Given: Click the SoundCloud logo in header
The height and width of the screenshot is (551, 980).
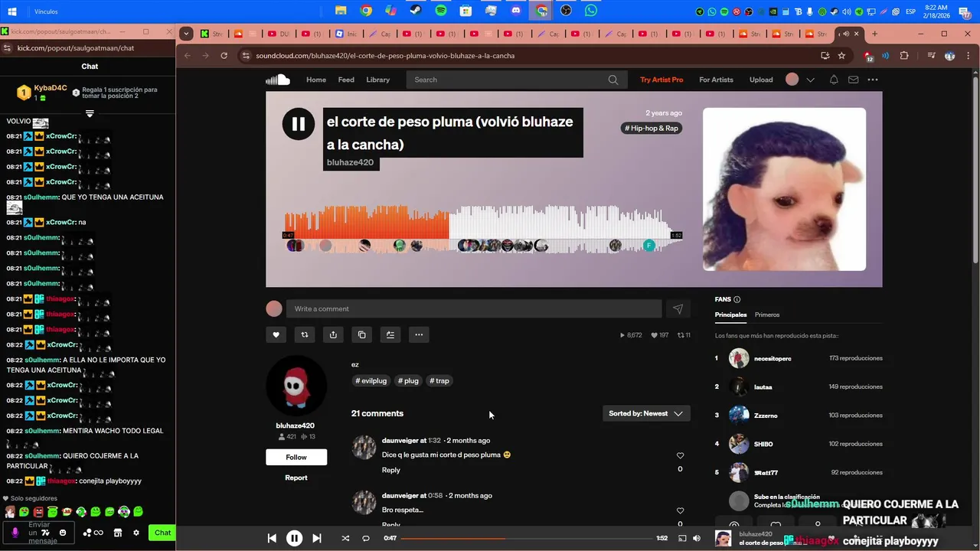Looking at the screenshot, I should (x=278, y=80).
